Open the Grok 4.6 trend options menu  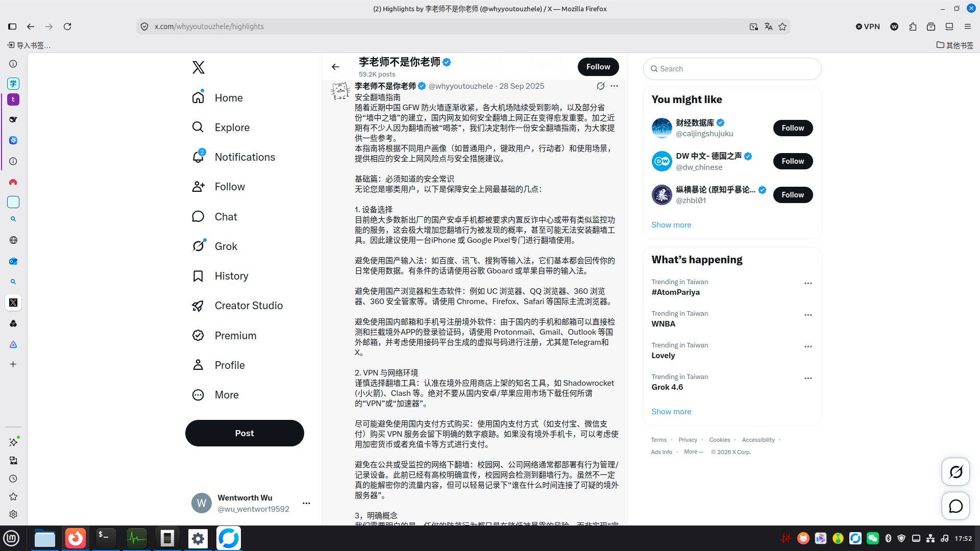pos(808,378)
